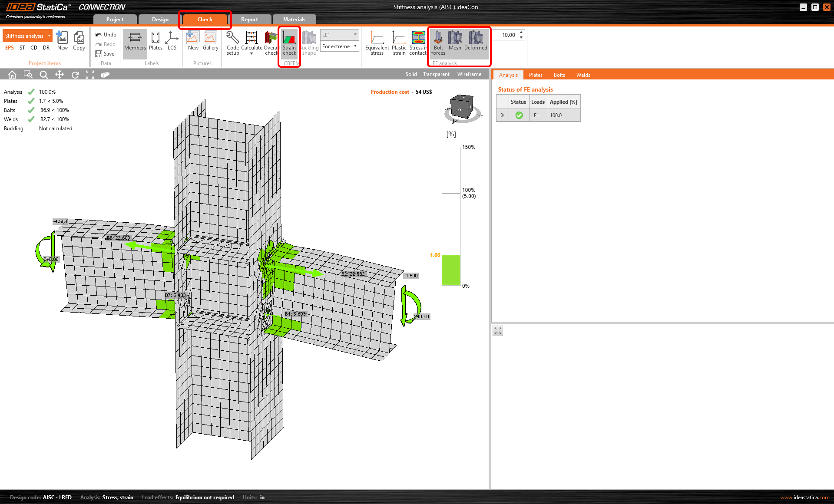Show Equivalent stress results
The image size is (834, 504).
[377, 43]
